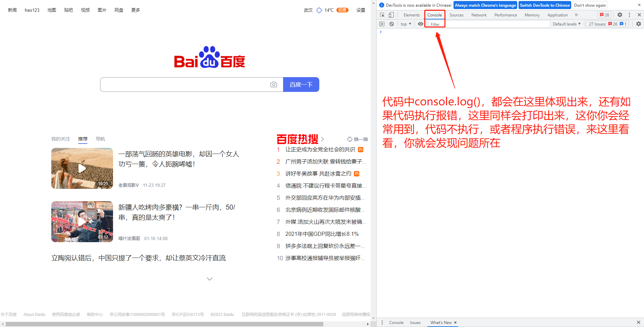
Task: Show more DevTools tabs chevron
Action: 576,15
